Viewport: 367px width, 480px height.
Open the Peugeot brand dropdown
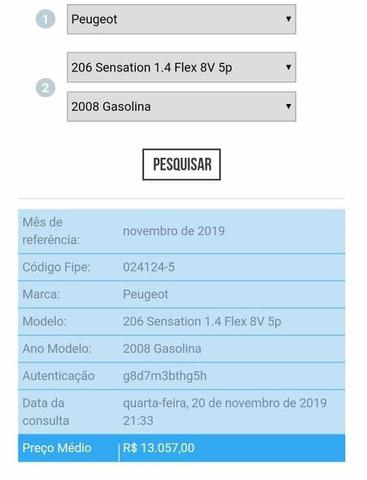pyautogui.click(x=181, y=19)
